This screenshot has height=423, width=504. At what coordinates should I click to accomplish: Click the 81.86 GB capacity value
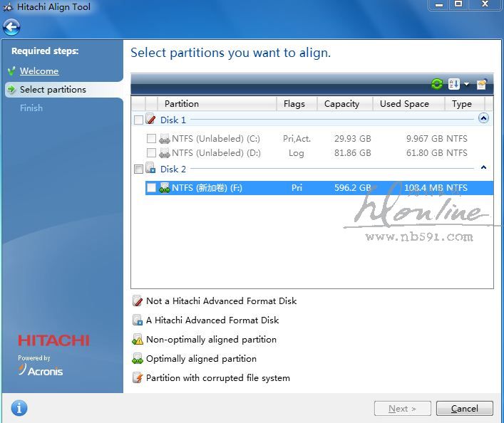353,153
